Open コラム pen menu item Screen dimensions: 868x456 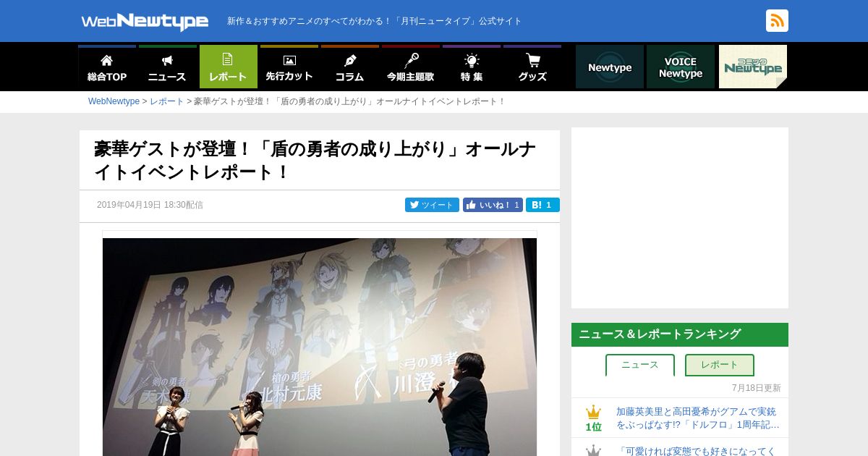click(350, 67)
